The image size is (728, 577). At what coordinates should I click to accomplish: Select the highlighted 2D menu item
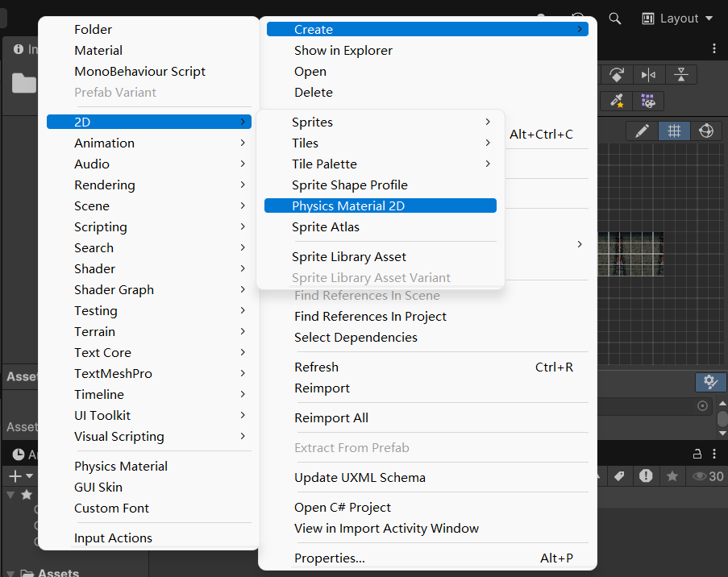point(148,122)
